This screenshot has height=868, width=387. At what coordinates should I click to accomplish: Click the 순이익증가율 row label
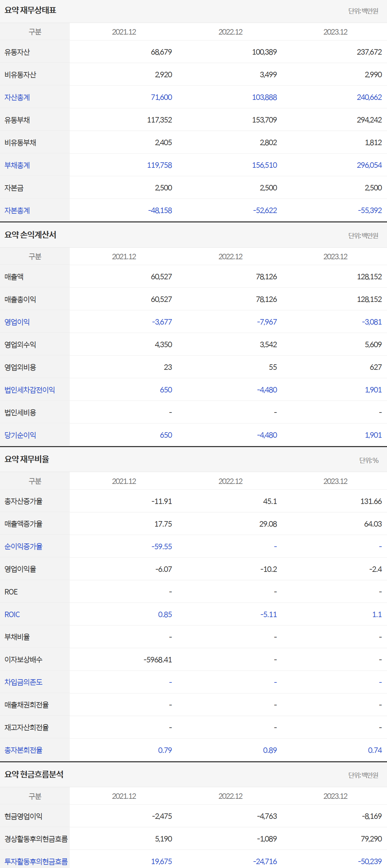click(24, 547)
